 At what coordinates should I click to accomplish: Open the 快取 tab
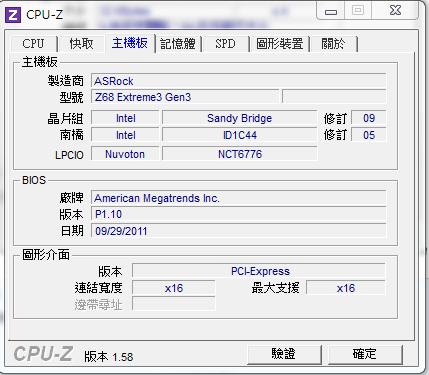[x=81, y=44]
